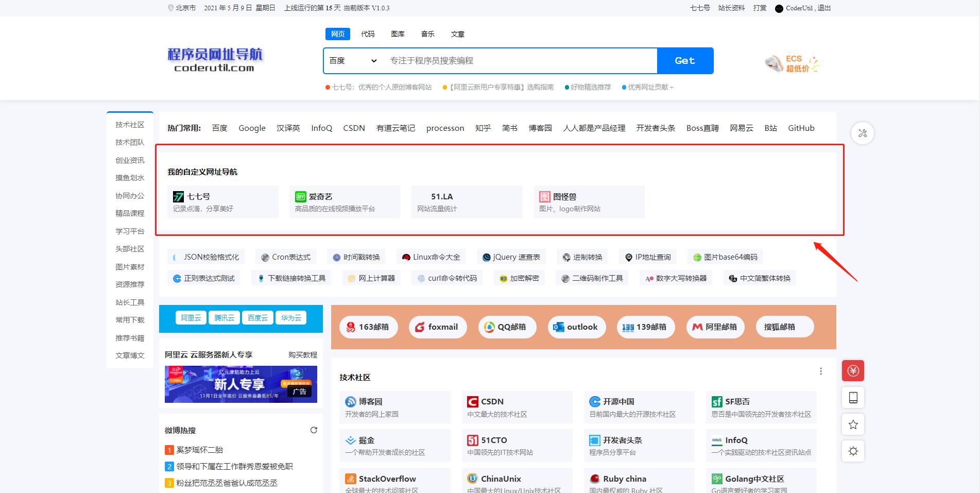
Task: Select the 音乐 search tab
Action: [427, 34]
